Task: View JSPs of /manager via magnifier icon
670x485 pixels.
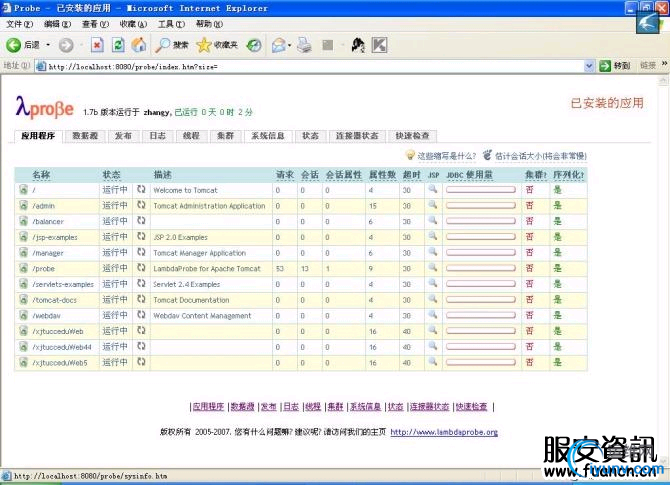Action: 433,252
